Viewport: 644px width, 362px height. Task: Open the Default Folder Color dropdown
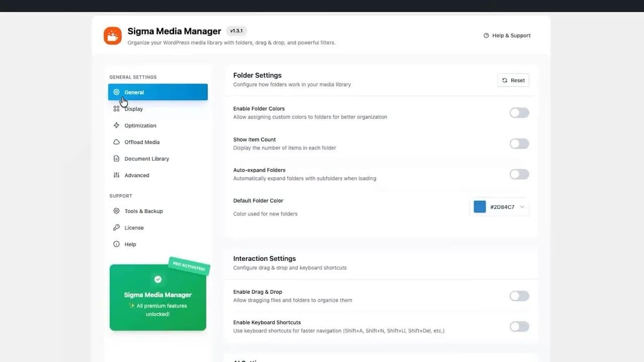coord(522,207)
